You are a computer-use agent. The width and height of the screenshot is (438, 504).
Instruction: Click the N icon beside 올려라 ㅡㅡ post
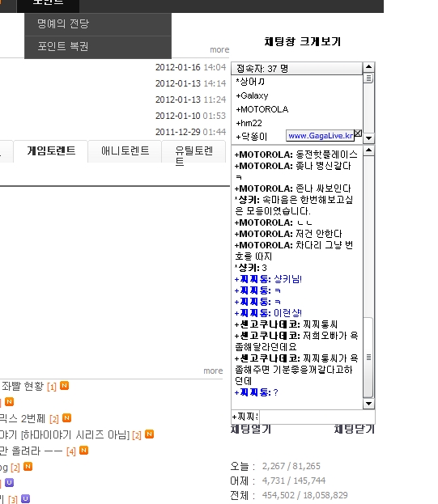coord(83,450)
